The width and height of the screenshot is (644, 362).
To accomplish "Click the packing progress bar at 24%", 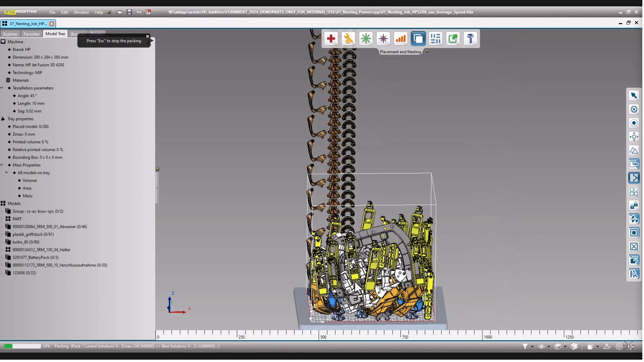I will (x=22, y=346).
